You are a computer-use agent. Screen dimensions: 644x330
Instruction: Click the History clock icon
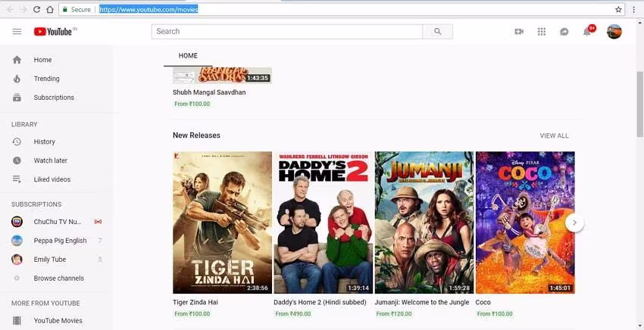(17, 142)
